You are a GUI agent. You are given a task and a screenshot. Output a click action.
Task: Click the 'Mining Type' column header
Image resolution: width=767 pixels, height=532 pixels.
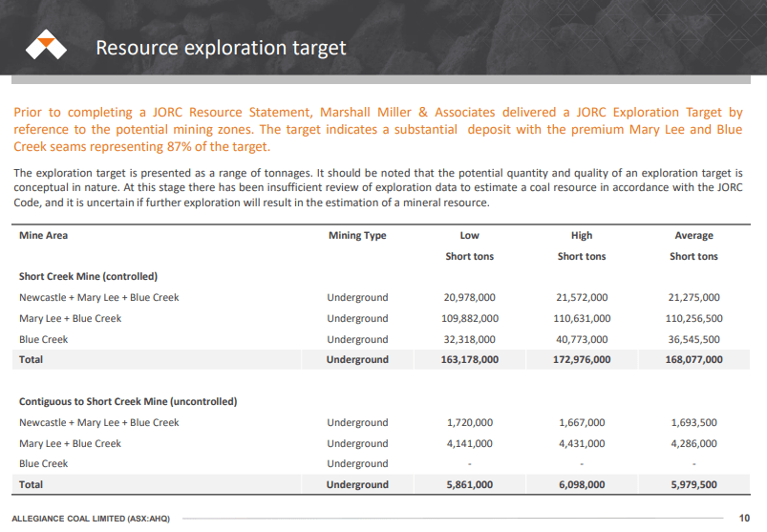(x=357, y=236)
